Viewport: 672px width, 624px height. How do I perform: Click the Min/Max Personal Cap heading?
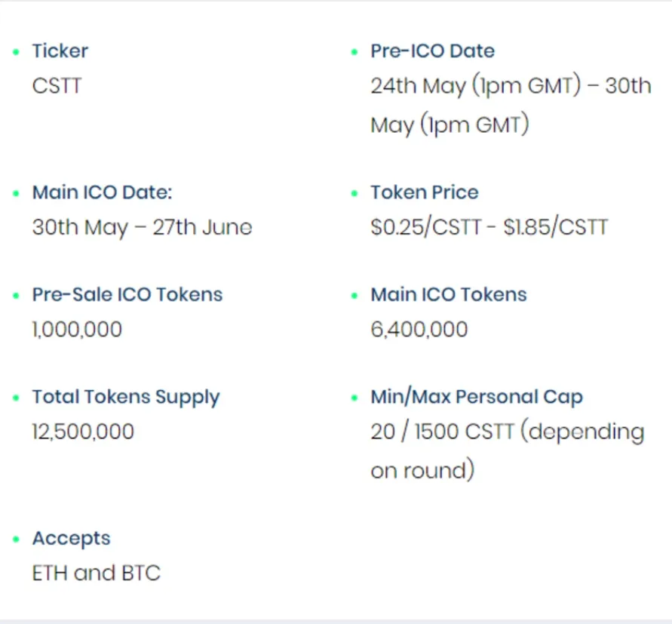pyautogui.click(x=477, y=398)
